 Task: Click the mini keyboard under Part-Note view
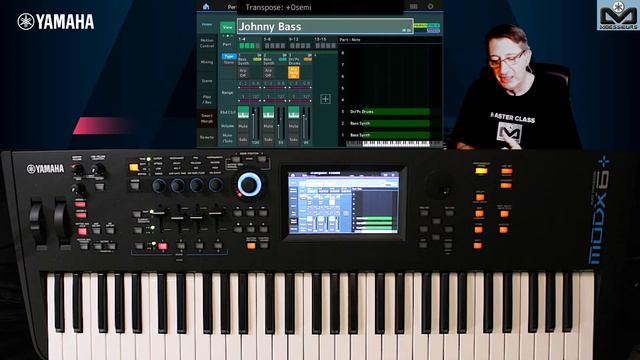(x=394, y=143)
